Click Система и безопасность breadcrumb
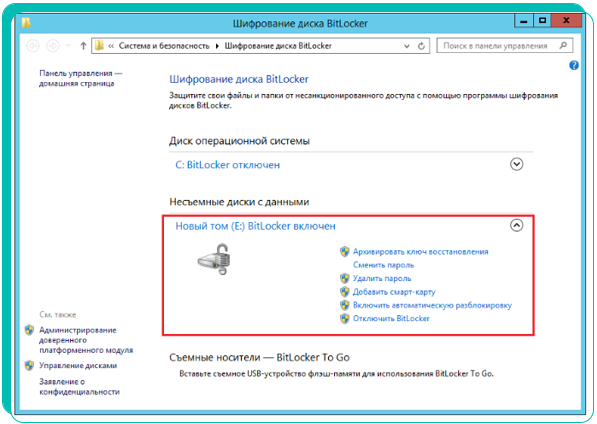The image size is (597, 424). pyautogui.click(x=164, y=46)
